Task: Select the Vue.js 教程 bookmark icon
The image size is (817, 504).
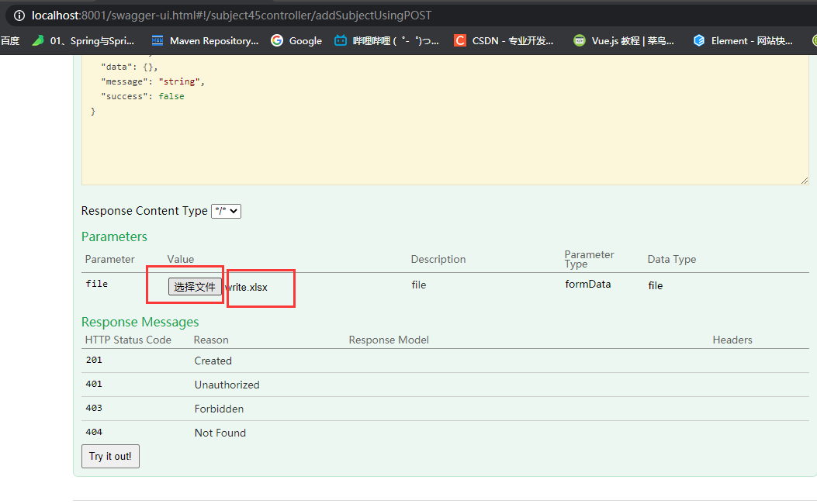Action: coord(580,40)
